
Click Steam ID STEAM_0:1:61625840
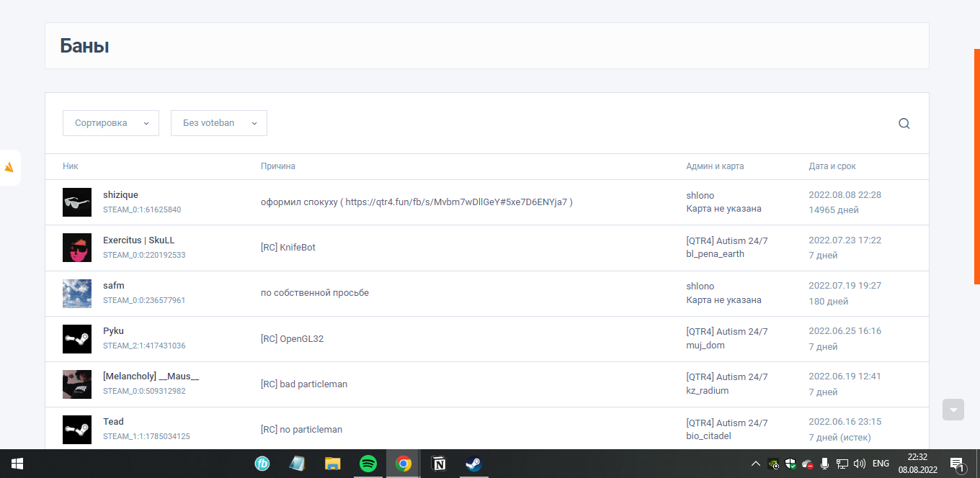click(x=142, y=210)
